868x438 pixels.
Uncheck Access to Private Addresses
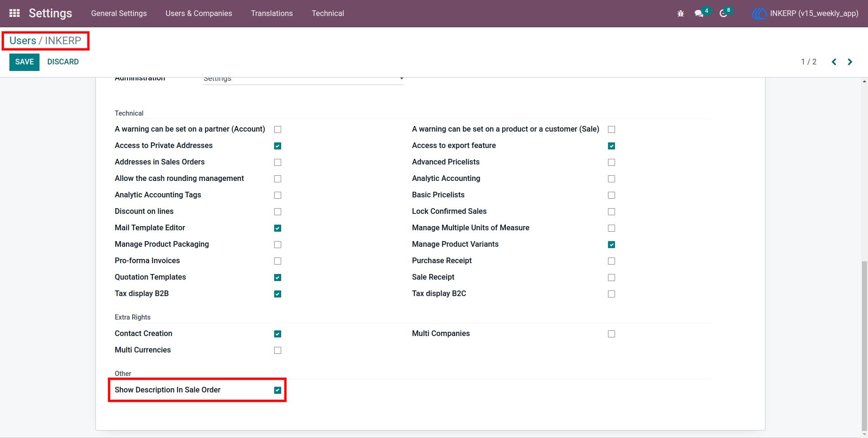coord(277,146)
